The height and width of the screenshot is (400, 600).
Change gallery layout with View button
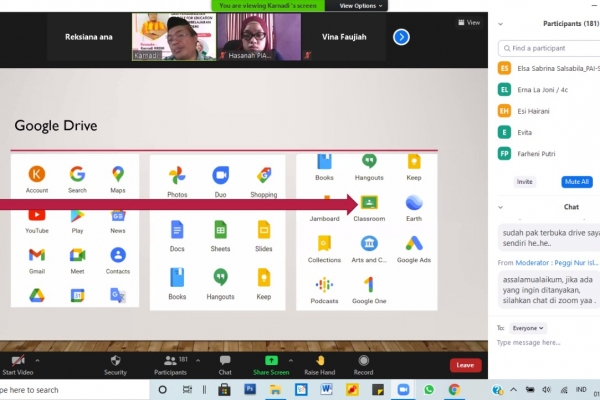click(469, 23)
